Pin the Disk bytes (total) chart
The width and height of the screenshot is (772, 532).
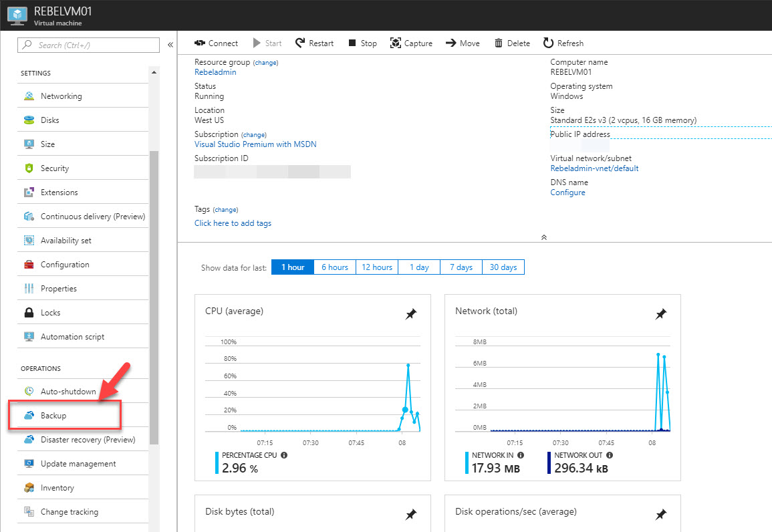pos(410,515)
